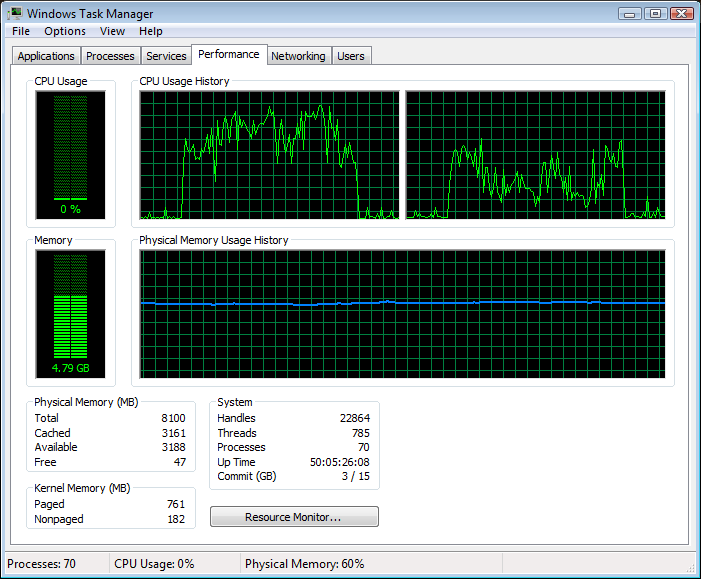This screenshot has height=579, width=701.
Task: Close the Windows Task Manager window
Action: coord(682,13)
